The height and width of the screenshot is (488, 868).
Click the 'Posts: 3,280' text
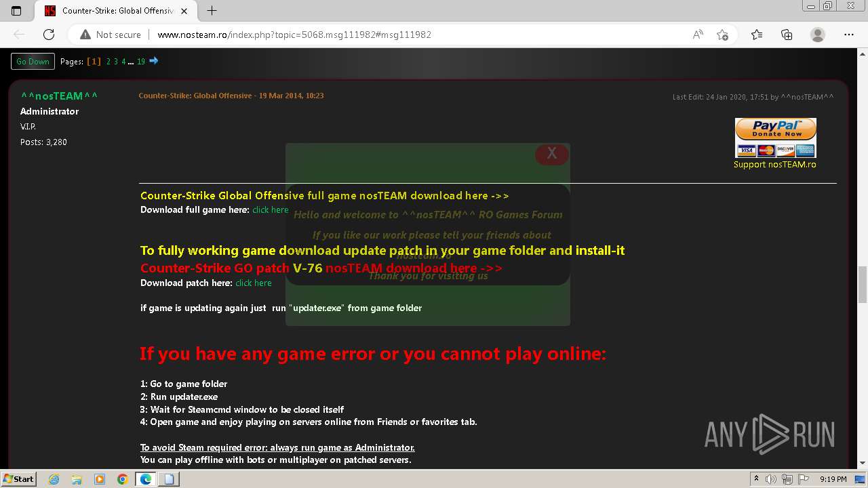coord(43,142)
